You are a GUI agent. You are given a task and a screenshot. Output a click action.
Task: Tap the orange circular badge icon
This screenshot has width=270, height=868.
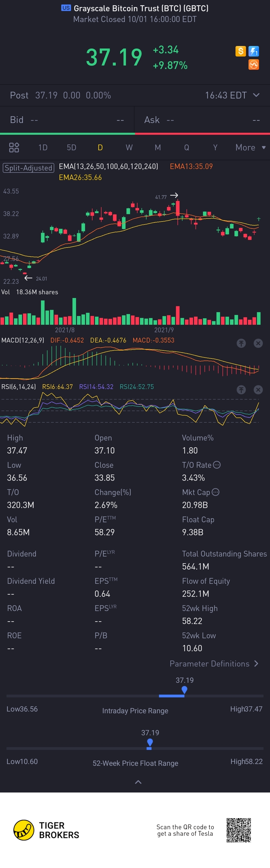pos(253,64)
